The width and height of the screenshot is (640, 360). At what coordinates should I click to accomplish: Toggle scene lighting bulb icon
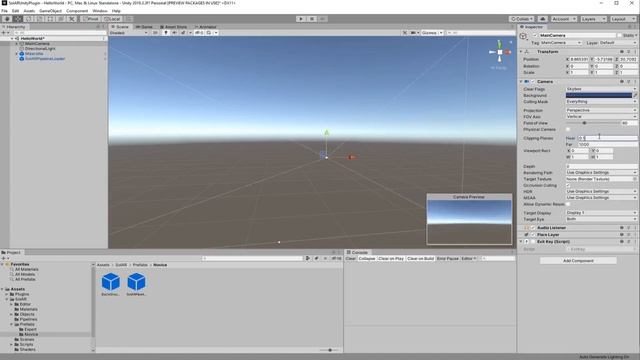166,33
